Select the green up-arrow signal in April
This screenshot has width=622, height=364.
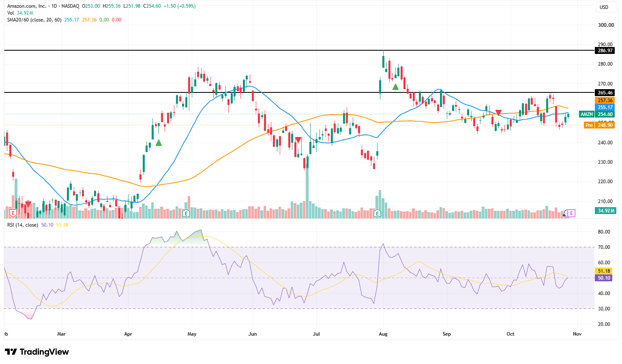(159, 143)
